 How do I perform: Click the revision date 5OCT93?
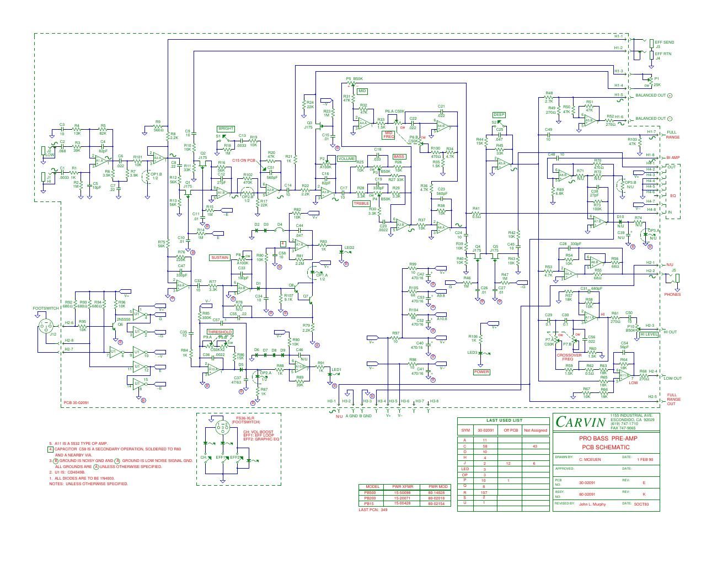coord(642,504)
